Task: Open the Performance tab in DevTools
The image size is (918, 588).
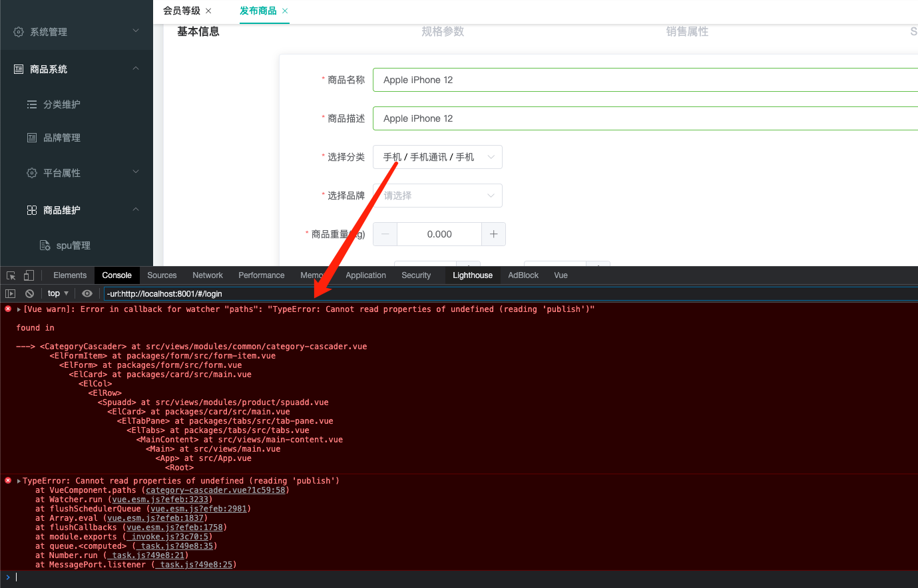Action: (x=262, y=275)
